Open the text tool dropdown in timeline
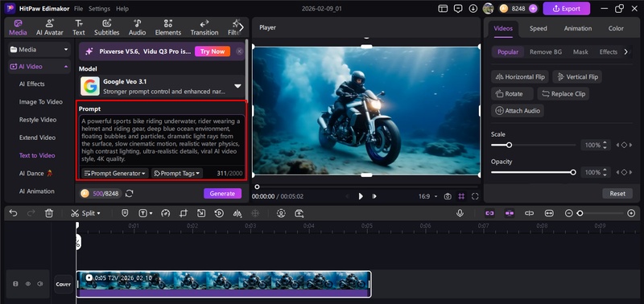Screen dimensions: 644x304 [x=151, y=214]
